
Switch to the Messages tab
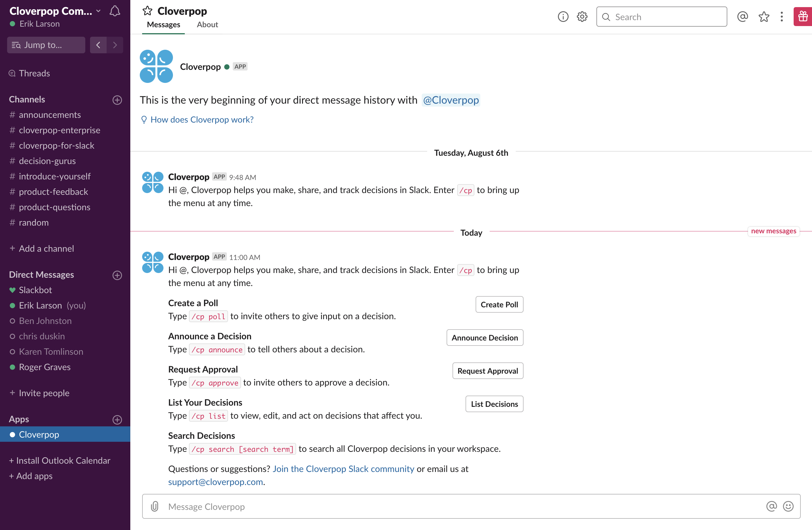[x=163, y=25]
